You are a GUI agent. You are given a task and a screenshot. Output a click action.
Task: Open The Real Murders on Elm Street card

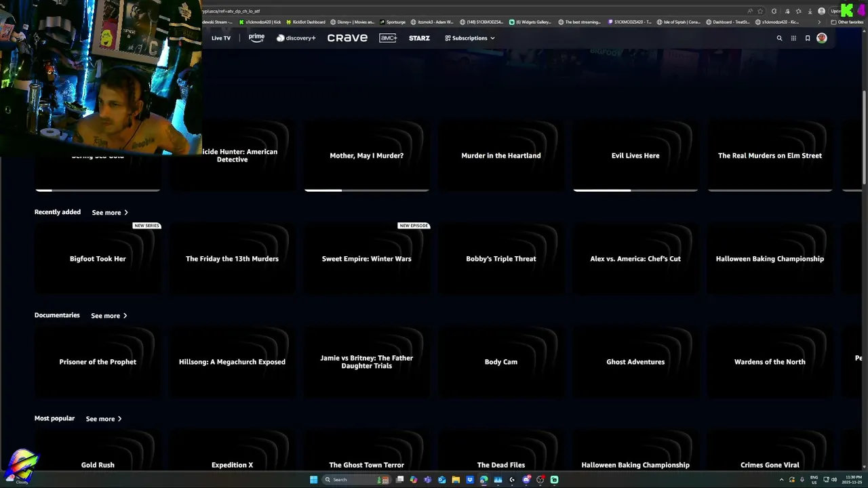[770, 156]
